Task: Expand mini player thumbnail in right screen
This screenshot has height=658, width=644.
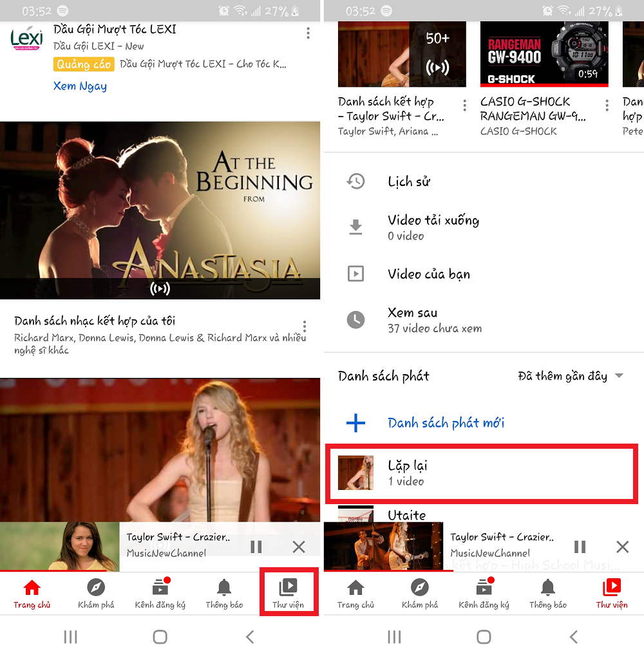Action: pyautogui.click(x=383, y=546)
